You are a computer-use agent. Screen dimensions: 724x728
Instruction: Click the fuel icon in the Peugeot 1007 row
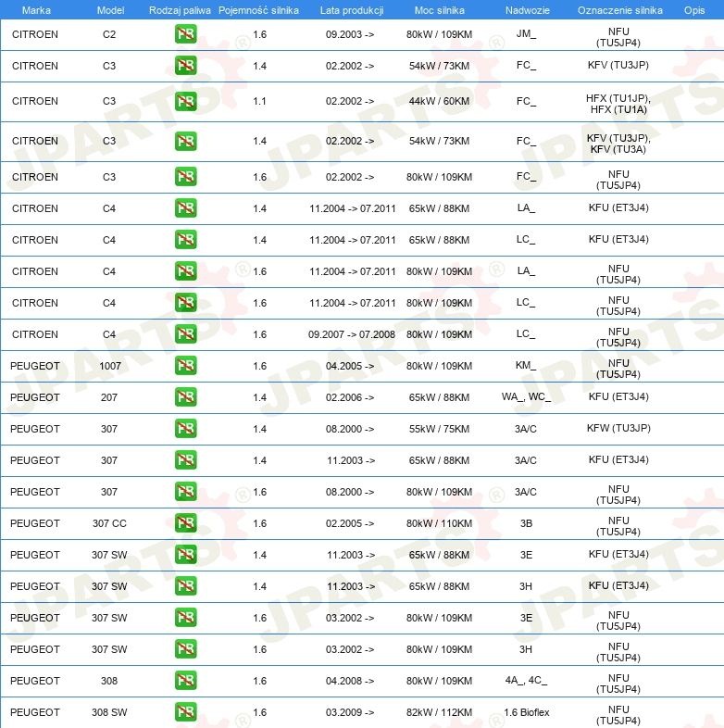tap(186, 366)
